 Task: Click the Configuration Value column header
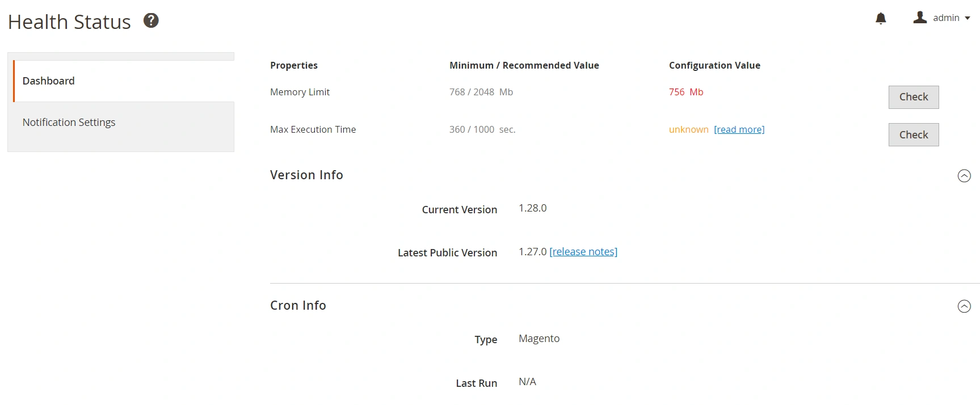714,65
